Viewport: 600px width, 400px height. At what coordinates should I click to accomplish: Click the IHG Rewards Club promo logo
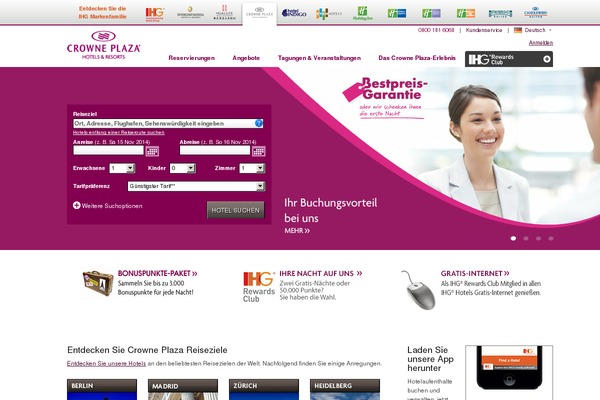(259, 287)
